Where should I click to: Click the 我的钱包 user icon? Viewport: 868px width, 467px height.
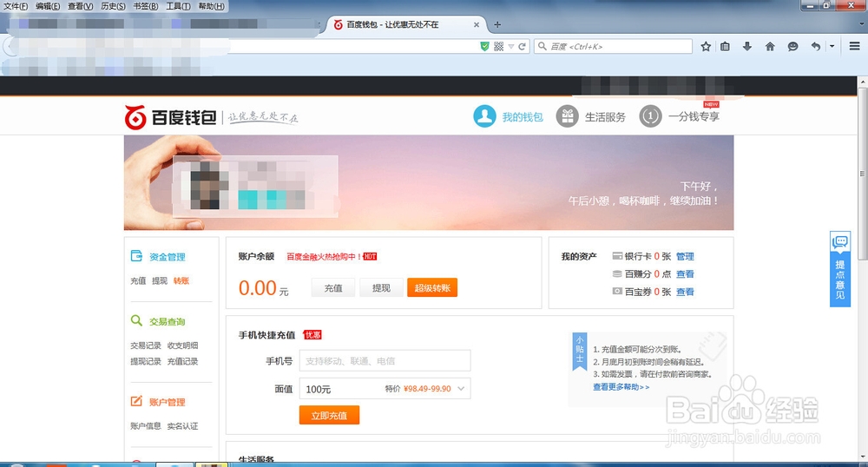click(484, 116)
